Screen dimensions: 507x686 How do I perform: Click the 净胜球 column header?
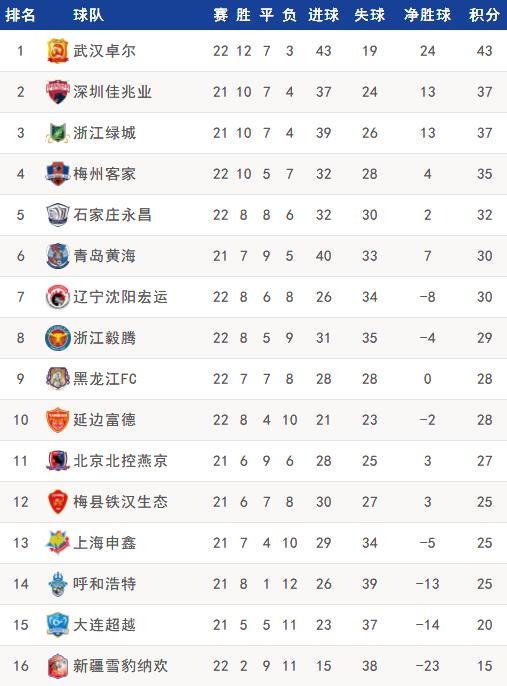[427, 15]
